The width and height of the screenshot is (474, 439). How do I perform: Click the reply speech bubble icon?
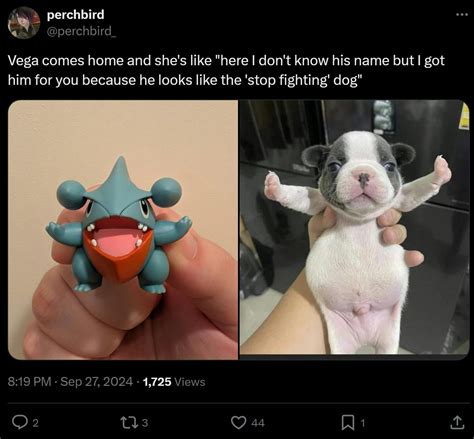[x=20, y=423]
